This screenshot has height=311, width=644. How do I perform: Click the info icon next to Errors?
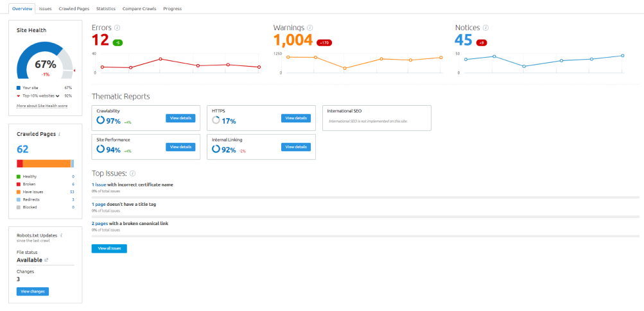tap(117, 28)
